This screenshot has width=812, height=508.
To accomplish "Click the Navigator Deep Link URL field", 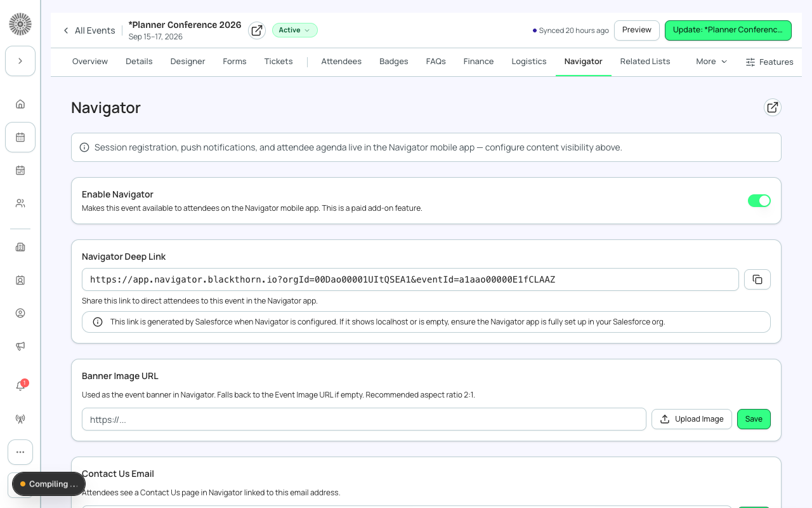I will click(x=410, y=279).
